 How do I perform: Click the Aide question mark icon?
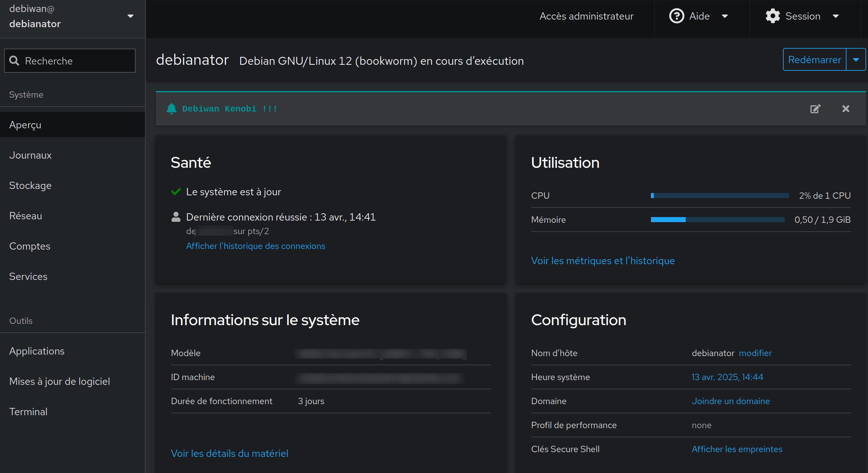676,16
